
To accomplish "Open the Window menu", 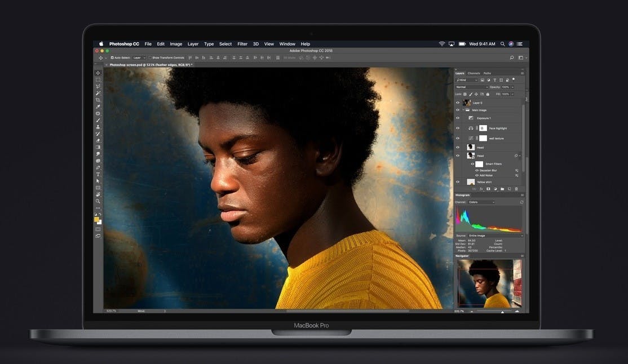I will click(287, 44).
